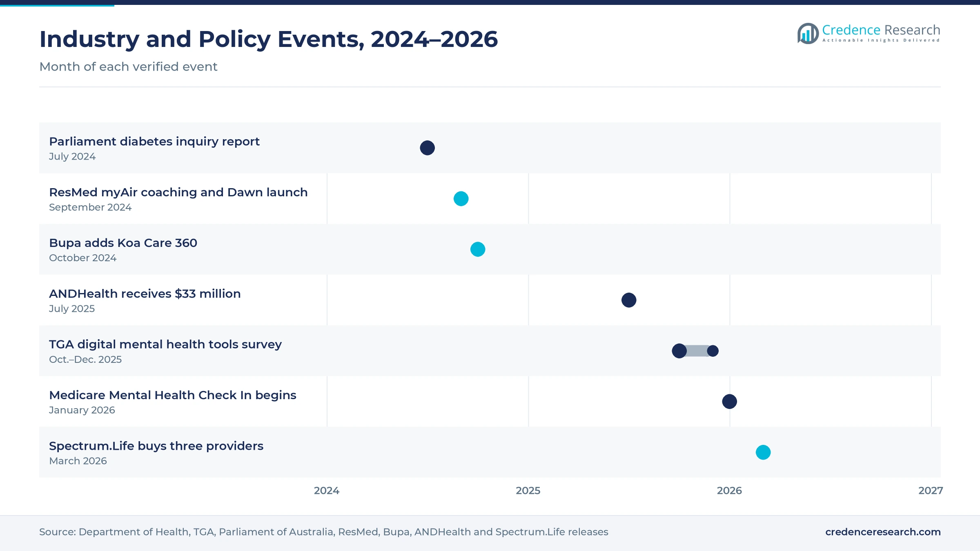Click the gray range bar in TGA survey row

point(696,351)
